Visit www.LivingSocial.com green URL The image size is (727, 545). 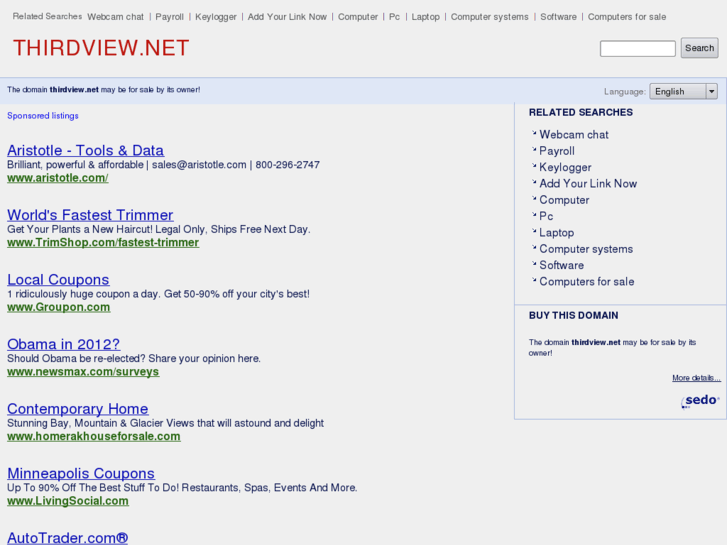click(68, 500)
